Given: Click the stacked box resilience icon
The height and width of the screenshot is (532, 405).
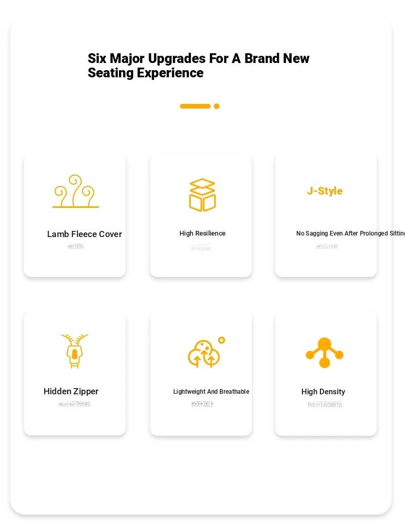Looking at the screenshot, I should 202,195.
